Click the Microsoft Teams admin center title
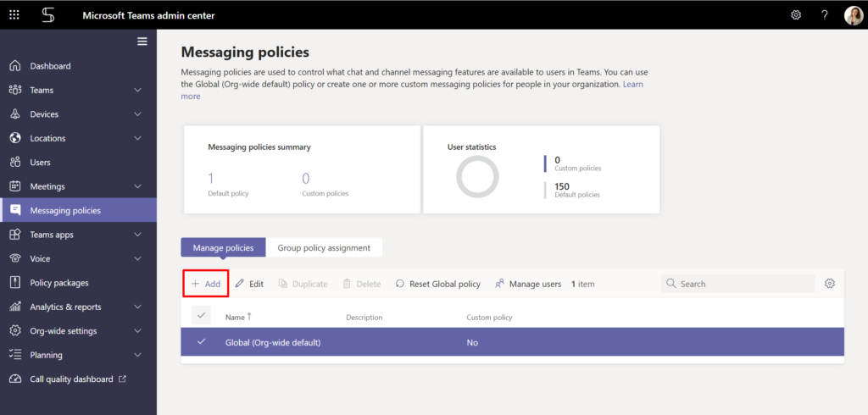The width and height of the screenshot is (868, 415). tap(148, 15)
